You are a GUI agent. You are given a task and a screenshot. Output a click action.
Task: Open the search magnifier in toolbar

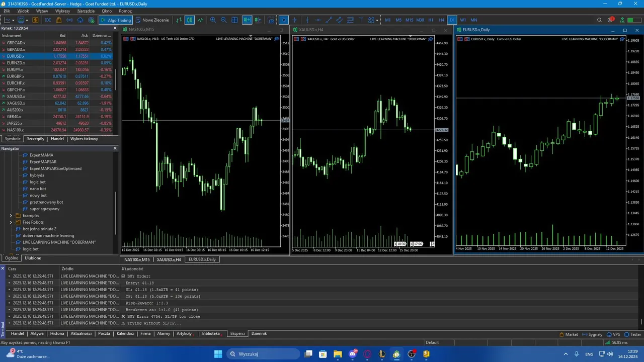pos(599,20)
